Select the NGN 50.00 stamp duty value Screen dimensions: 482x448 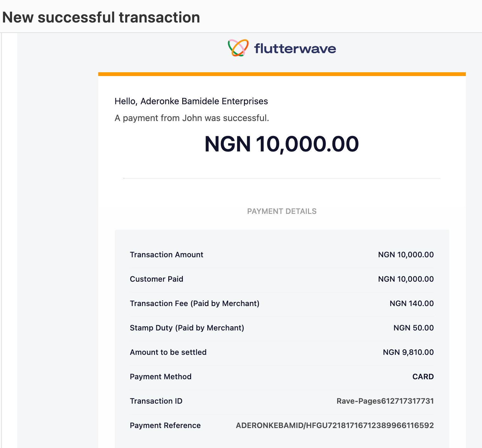coord(414,328)
